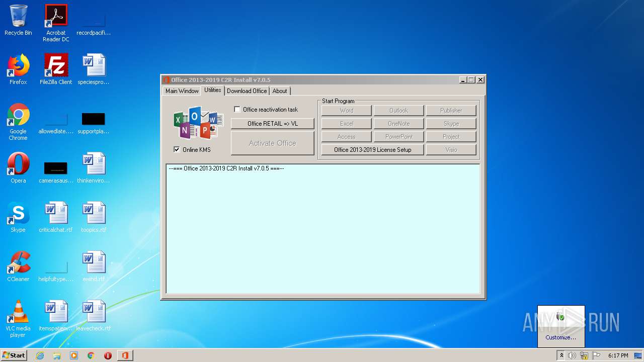Click the Skype button in Start Program
644x362 pixels.
coord(451,124)
